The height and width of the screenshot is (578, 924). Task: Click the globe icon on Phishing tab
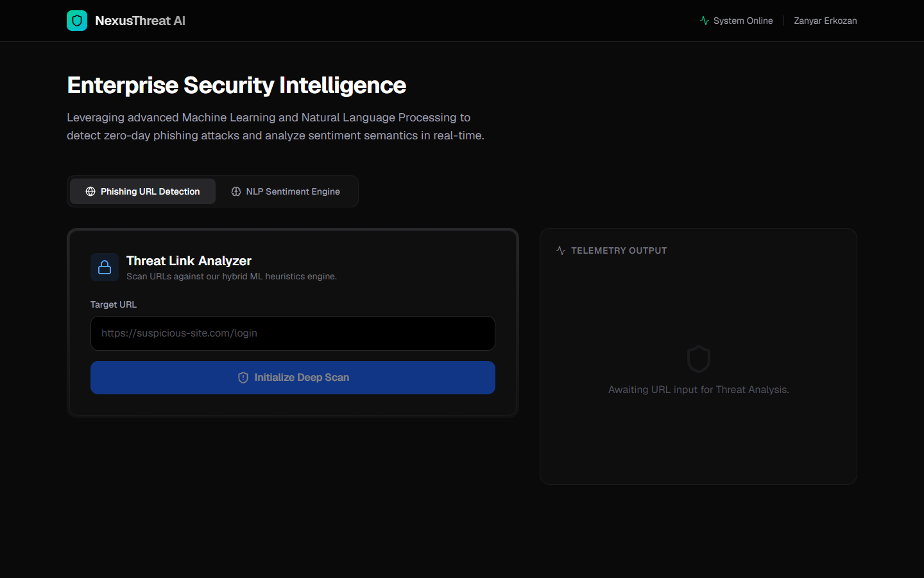point(90,191)
